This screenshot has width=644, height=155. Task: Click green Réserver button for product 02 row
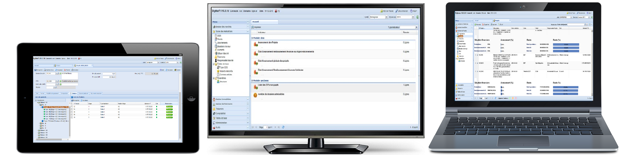point(169,106)
